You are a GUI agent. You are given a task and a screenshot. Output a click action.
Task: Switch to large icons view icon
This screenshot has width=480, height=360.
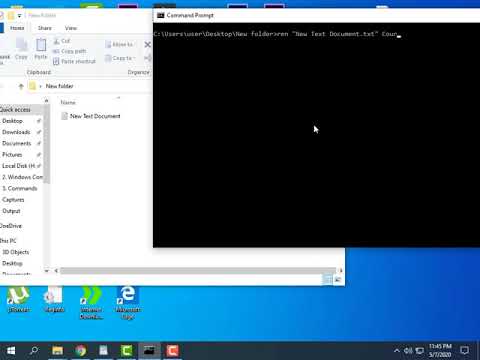pyautogui.click(x=338, y=280)
